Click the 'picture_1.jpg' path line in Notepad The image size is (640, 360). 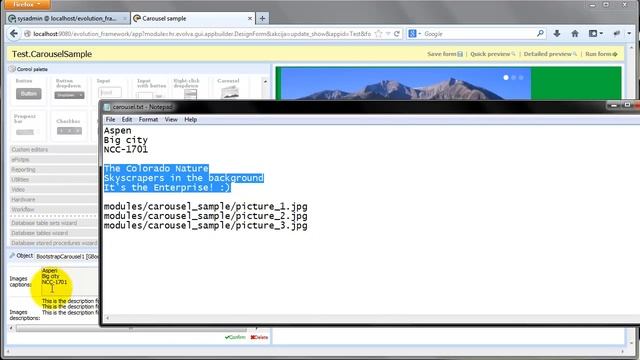[205, 207]
